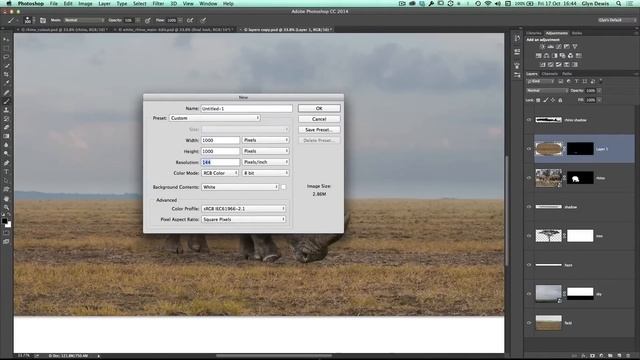
Task: Select the Lasso tool
Action: coord(6,57)
